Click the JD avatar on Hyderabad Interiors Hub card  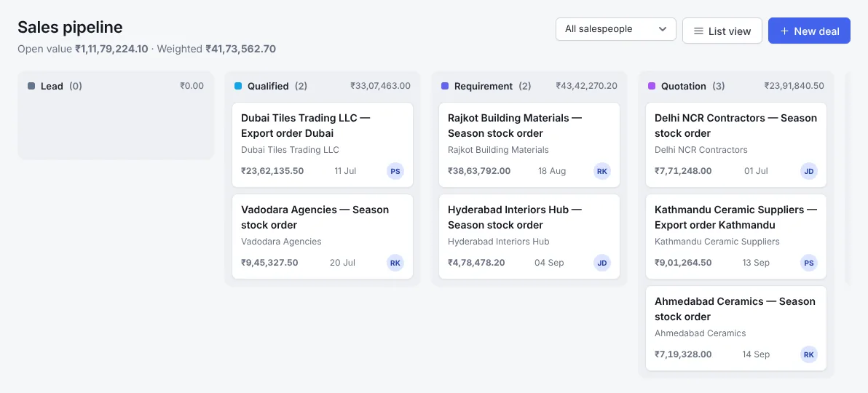(x=602, y=263)
